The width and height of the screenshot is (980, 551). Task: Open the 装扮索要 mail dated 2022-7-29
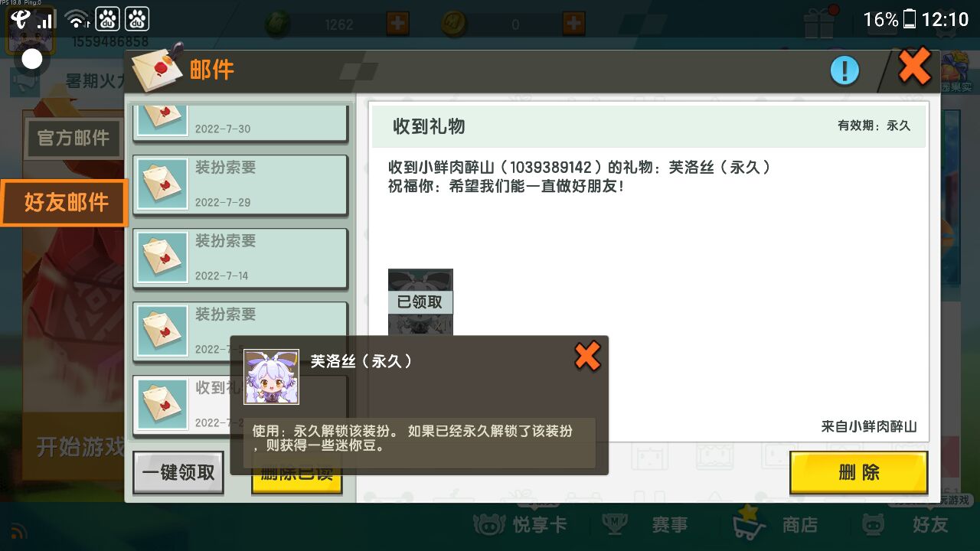[240, 184]
